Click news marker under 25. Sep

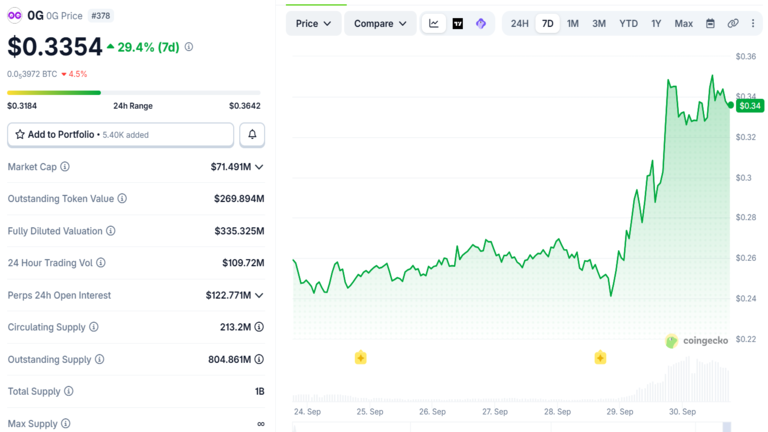tap(360, 358)
